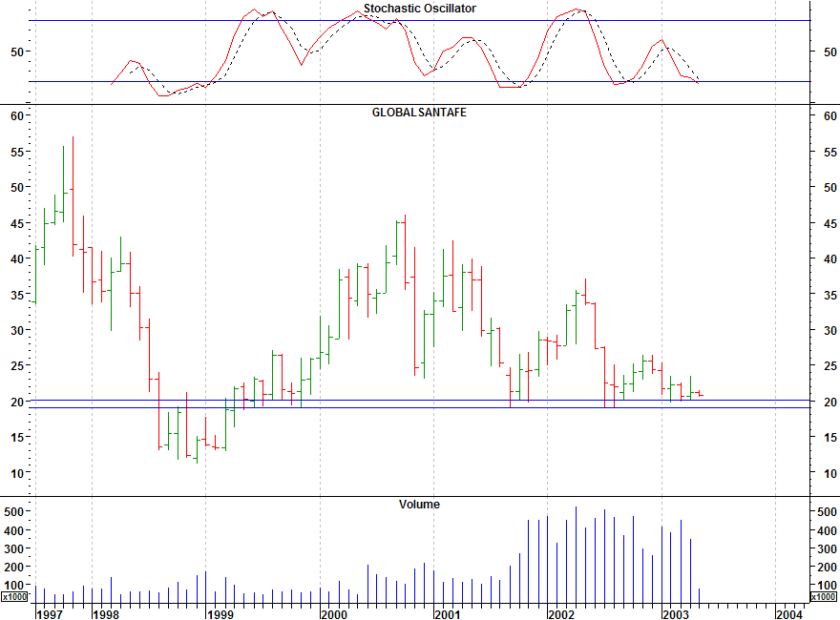Image resolution: width=840 pixels, height=620 pixels.
Task: Select the 50 label on right stochastic axis
Action: tap(830, 52)
